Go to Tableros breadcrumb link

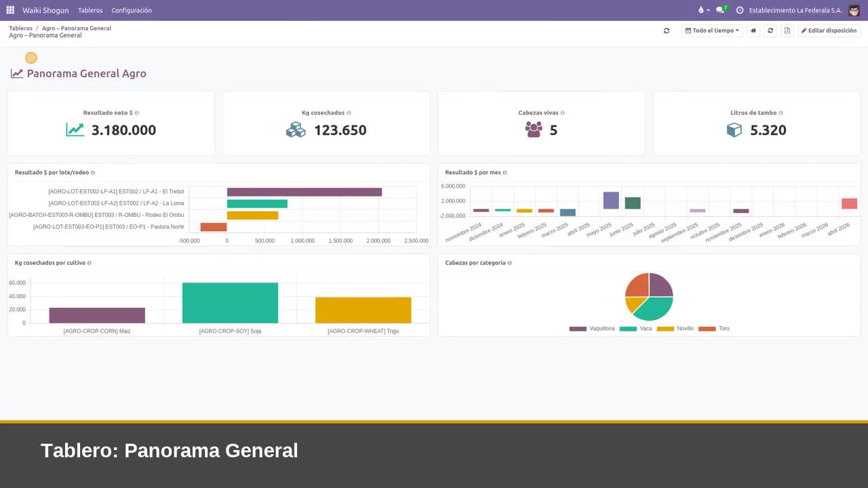click(20, 28)
